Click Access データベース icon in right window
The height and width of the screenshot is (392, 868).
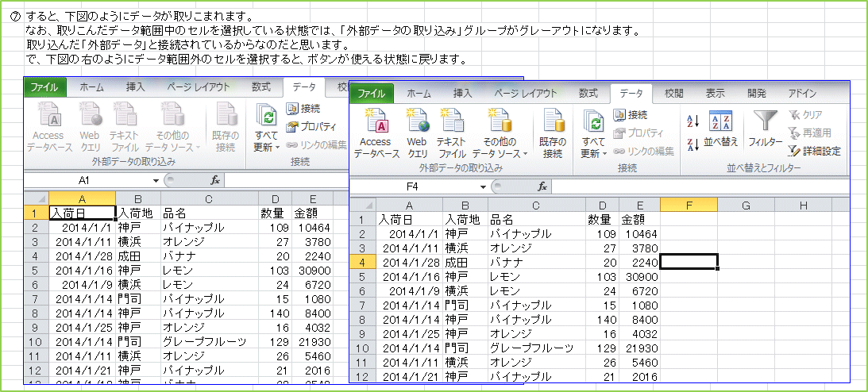click(376, 132)
